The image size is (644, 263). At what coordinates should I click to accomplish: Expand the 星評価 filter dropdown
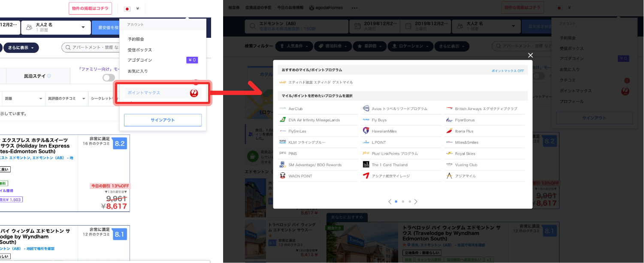tap(369, 46)
